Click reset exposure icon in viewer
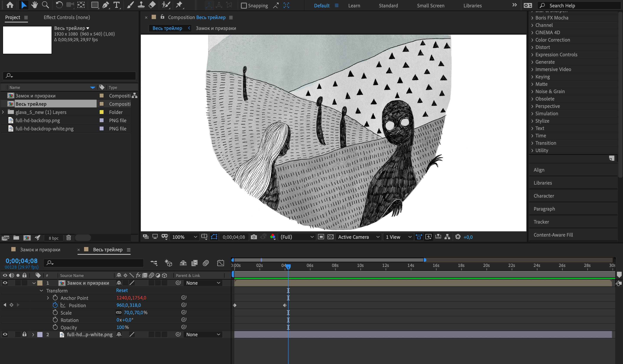 tap(458, 237)
